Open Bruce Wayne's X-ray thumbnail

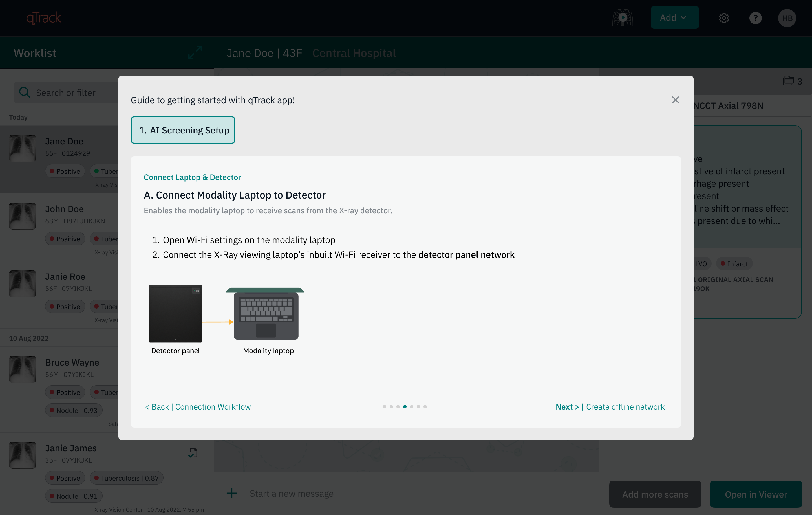pos(23,369)
